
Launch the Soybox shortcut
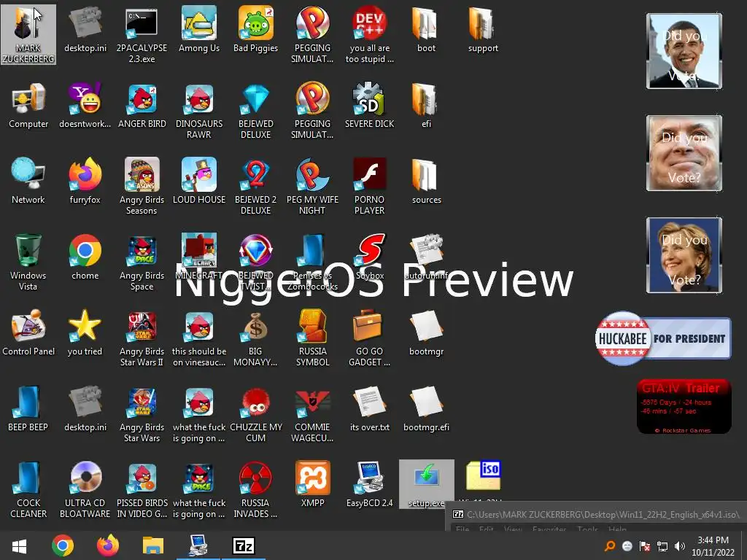(x=369, y=256)
